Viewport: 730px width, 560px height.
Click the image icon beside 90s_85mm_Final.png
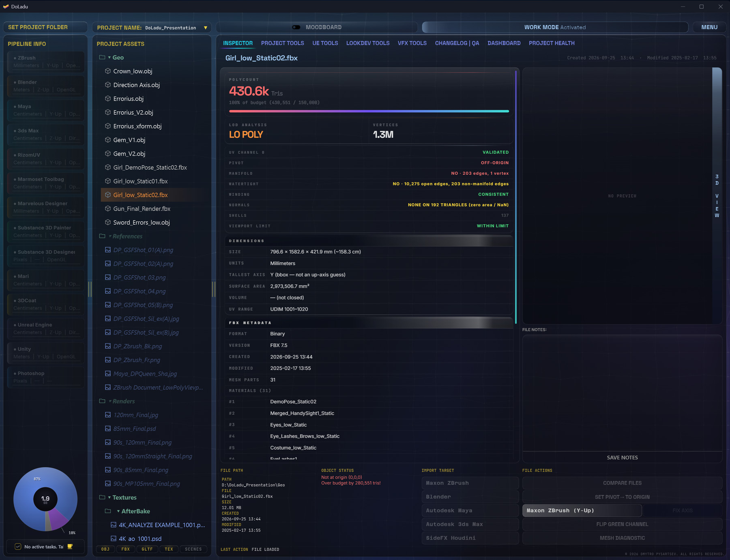coord(108,470)
